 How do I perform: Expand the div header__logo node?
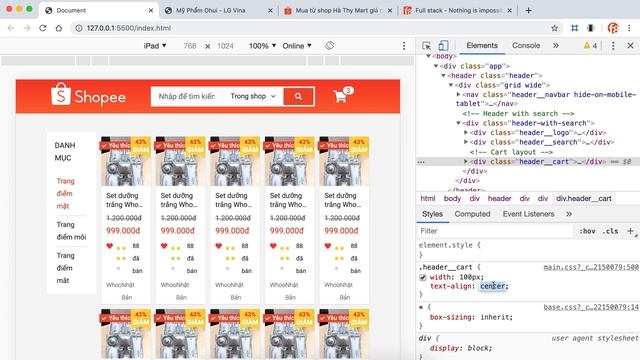(x=466, y=133)
